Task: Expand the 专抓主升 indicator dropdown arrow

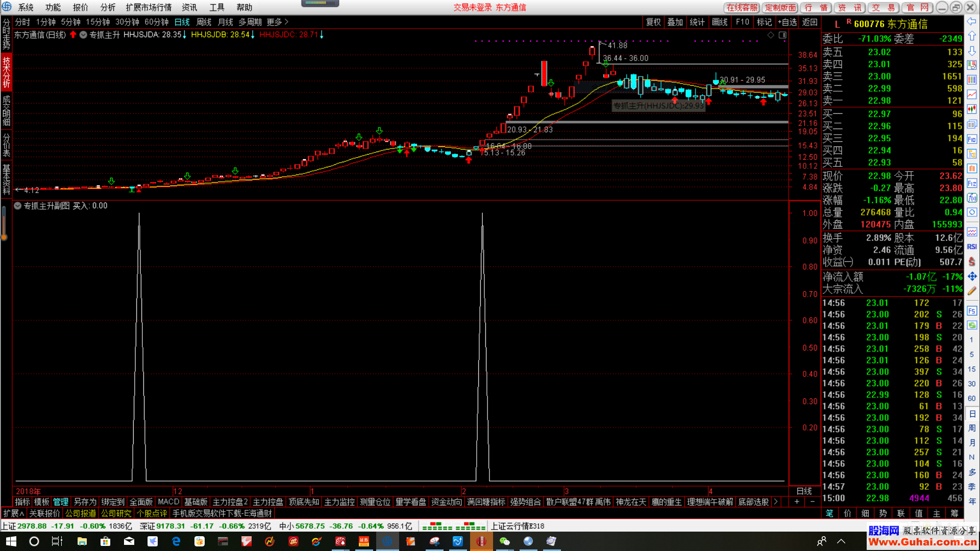Action: click(83, 35)
